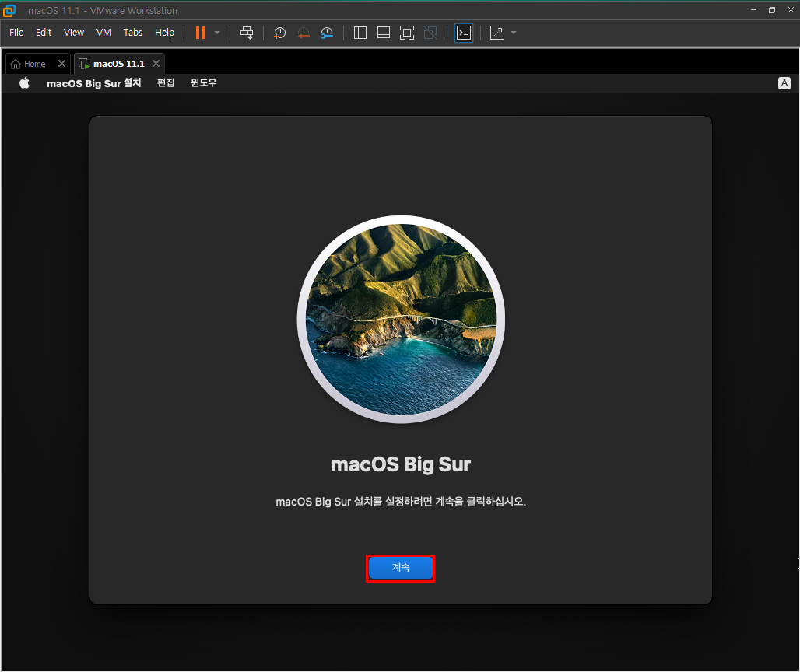
Task: Toggle the library sidebar icon
Action: point(360,33)
